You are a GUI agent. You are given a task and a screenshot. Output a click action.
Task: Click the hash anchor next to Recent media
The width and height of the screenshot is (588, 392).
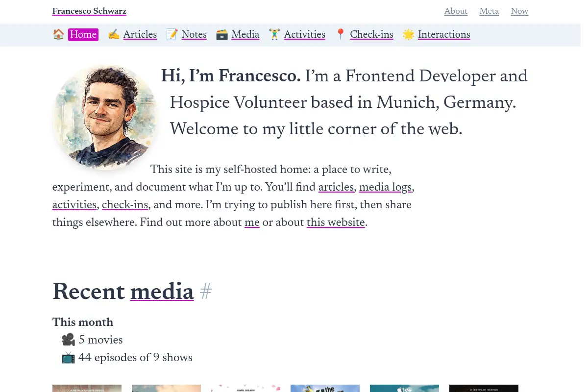coord(206,292)
